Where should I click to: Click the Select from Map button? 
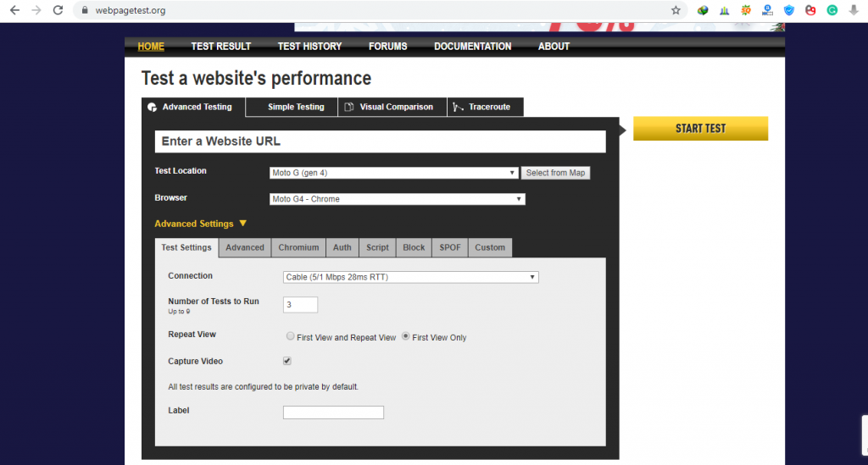555,173
